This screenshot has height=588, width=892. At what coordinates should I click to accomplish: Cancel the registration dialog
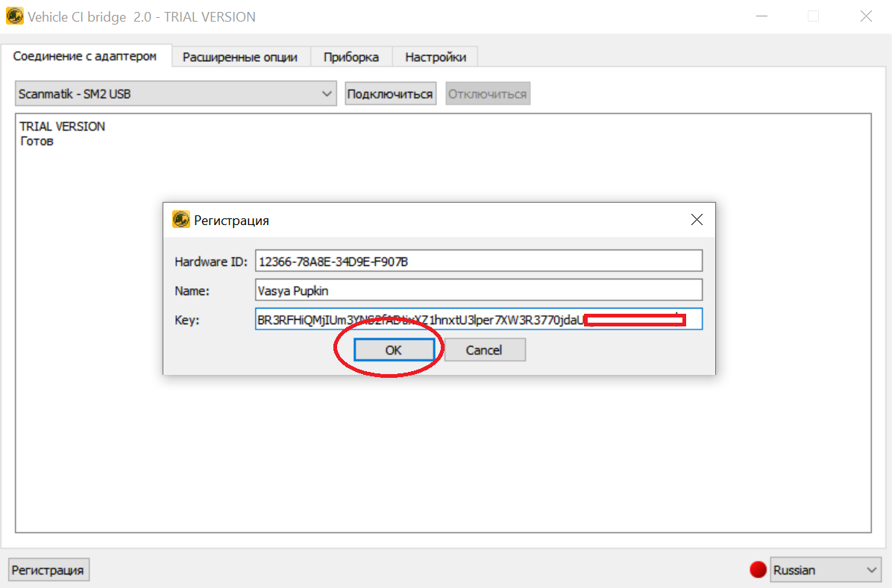[484, 350]
